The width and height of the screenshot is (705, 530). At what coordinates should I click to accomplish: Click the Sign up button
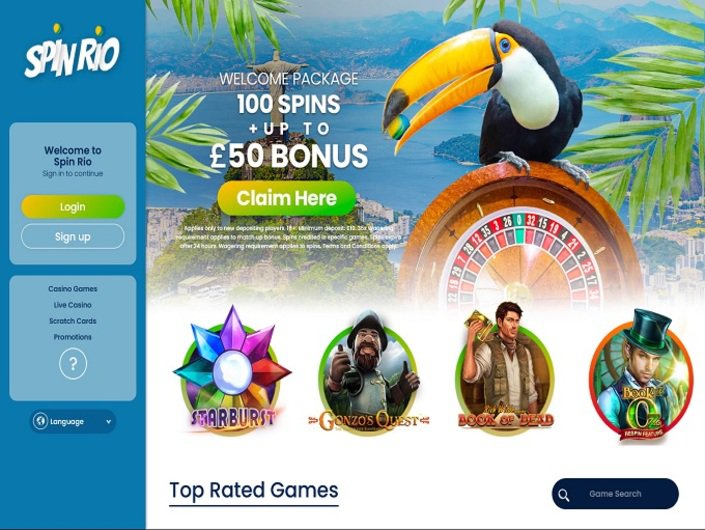coord(73,236)
